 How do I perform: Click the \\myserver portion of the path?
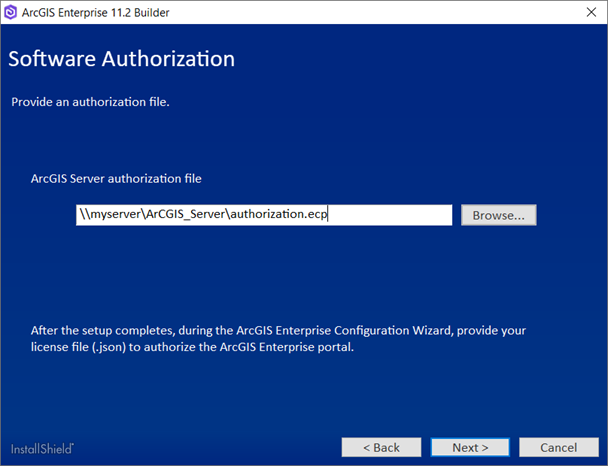[107, 215]
